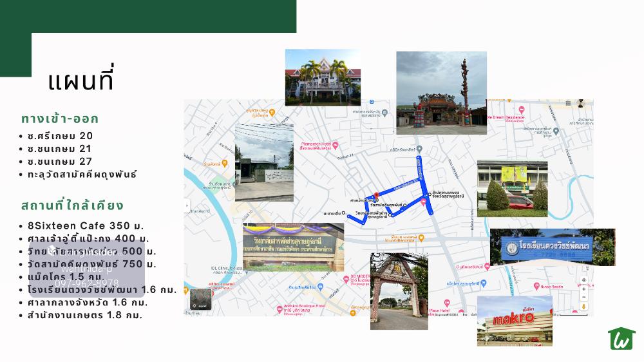The height and width of the screenshot is (362, 644).
Task: Click the green house logo
Action: click(x=621, y=338)
